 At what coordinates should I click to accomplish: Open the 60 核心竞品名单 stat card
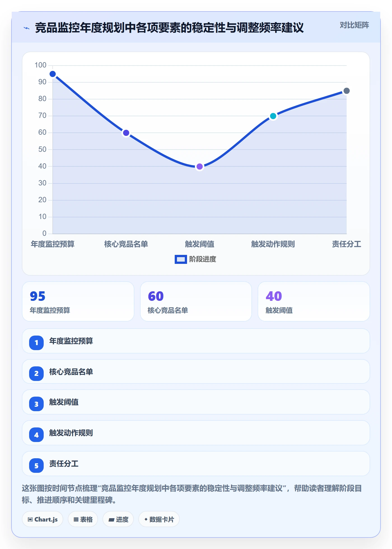196,301
